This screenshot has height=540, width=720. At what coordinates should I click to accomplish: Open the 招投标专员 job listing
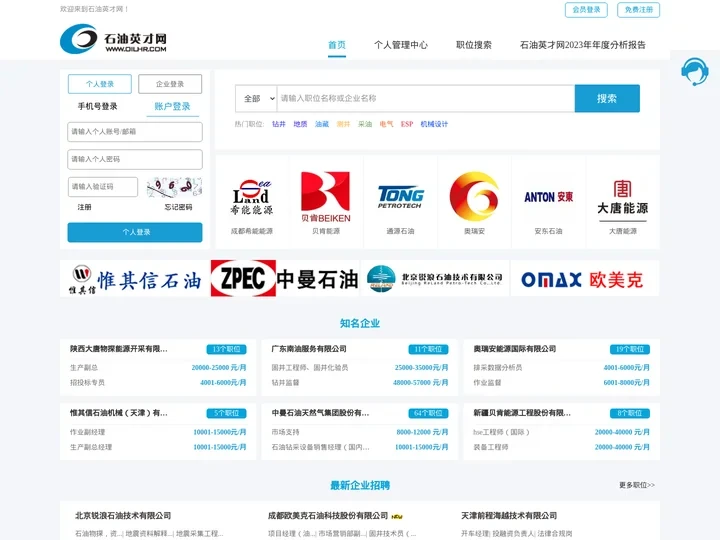(x=87, y=382)
